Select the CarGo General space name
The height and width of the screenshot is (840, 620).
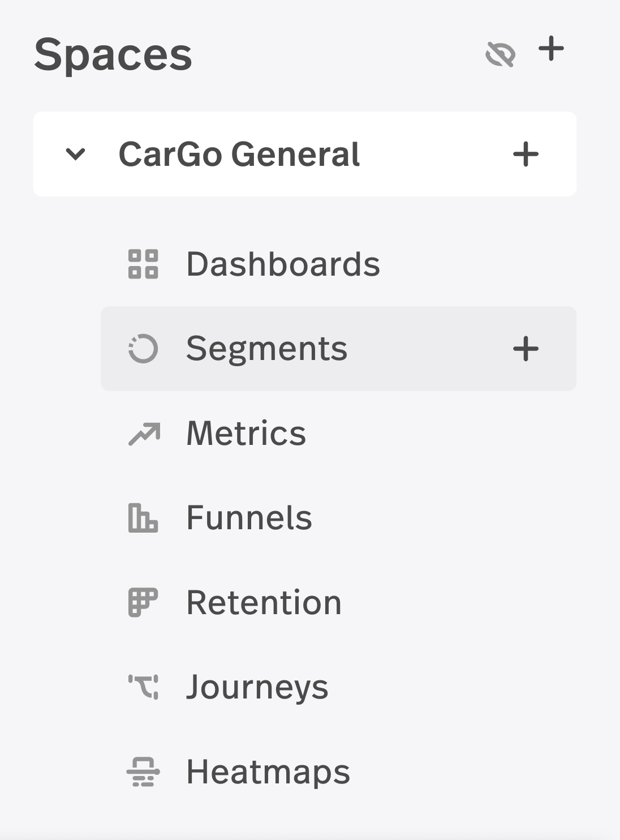click(x=239, y=154)
